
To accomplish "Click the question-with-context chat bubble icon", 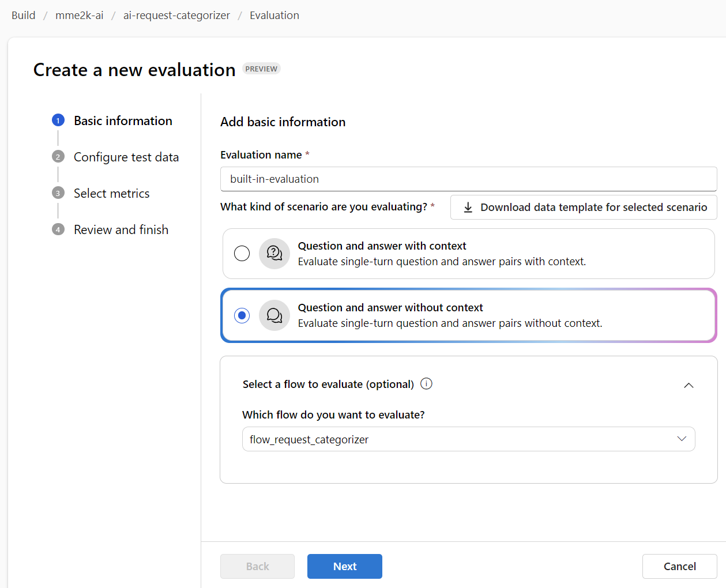I will click(x=274, y=254).
